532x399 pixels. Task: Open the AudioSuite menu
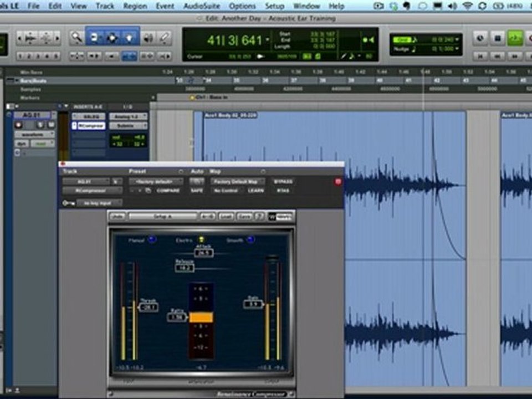pos(202,6)
